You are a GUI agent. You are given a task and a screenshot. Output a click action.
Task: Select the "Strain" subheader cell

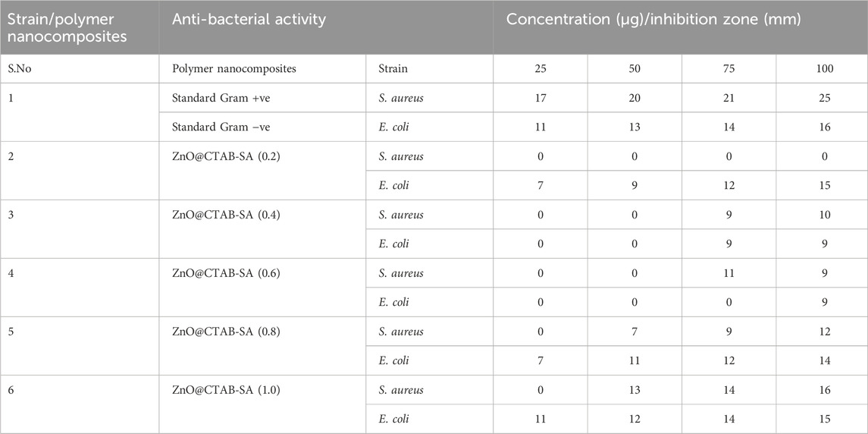(393, 68)
